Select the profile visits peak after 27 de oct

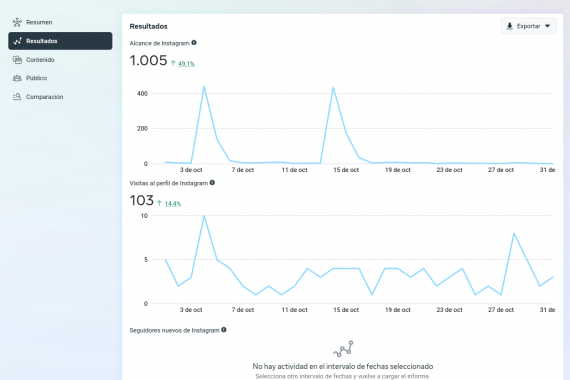(x=514, y=233)
